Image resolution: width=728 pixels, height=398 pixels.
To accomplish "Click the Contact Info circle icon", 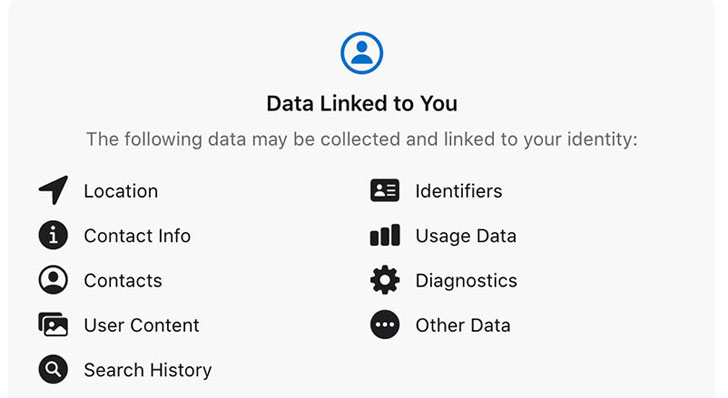I will pyautogui.click(x=53, y=235).
